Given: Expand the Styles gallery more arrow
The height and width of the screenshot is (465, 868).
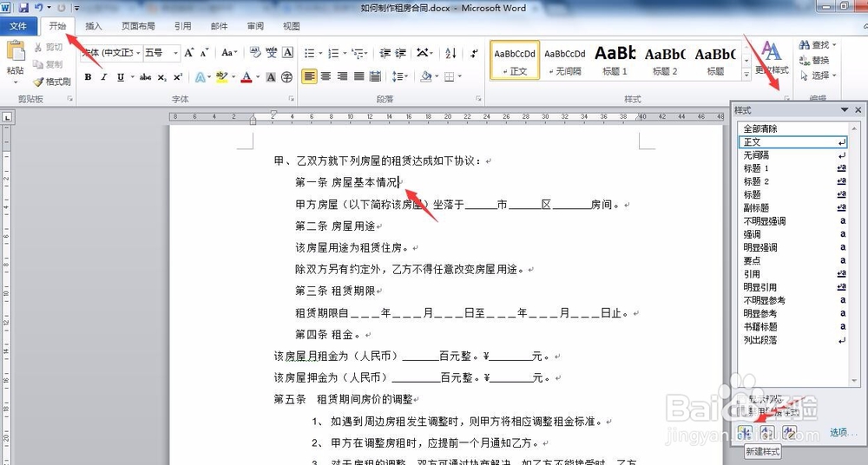Looking at the screenshot, I should pos(746,74).
